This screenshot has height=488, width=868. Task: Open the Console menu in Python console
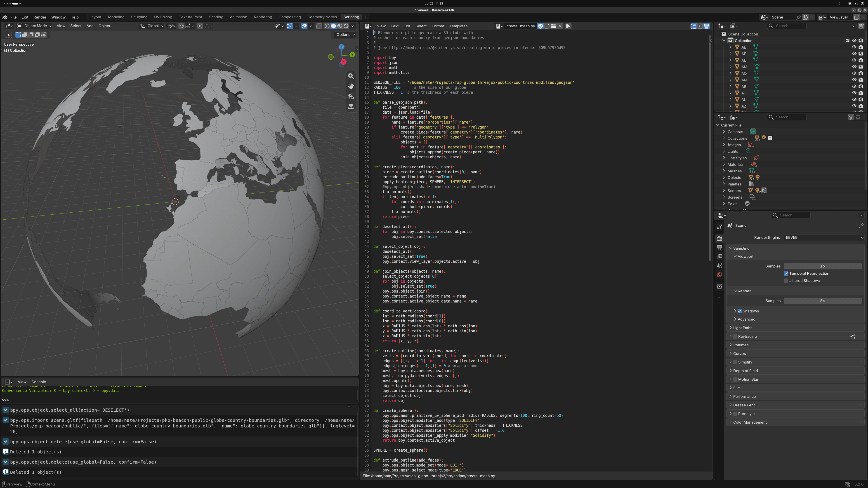pyautogui.click(x=38, y=382)
